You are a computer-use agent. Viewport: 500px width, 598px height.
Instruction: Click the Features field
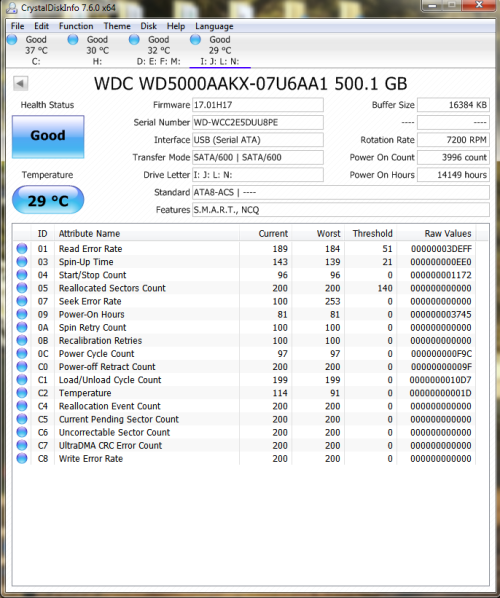[341, 210]
